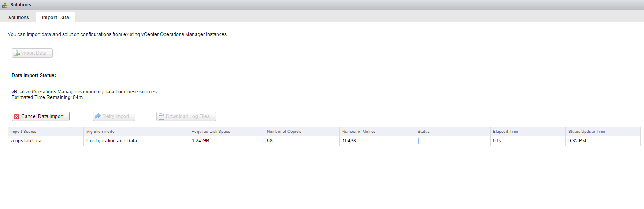The height and width of the screenshot is (209, 644).
Task: Click the 9:32 PM update time
Action: pyautogui.click(x=577, y=141)
